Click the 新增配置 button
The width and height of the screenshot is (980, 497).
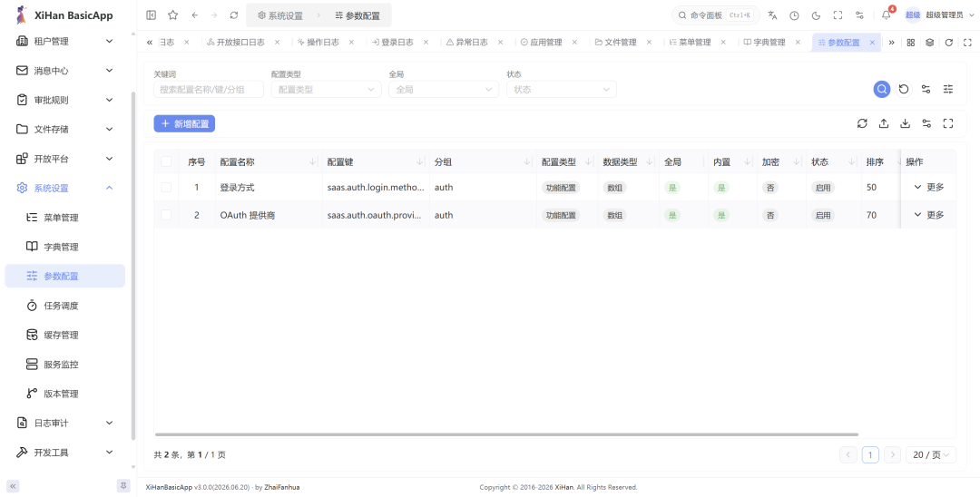point(184,123)
